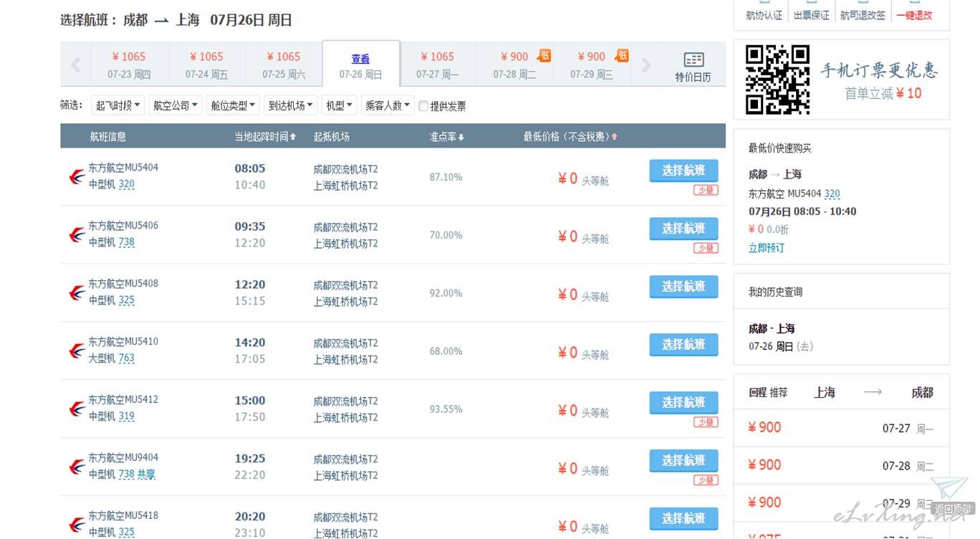Click the 少量 tag for MU5404

[x=706, y=190]
